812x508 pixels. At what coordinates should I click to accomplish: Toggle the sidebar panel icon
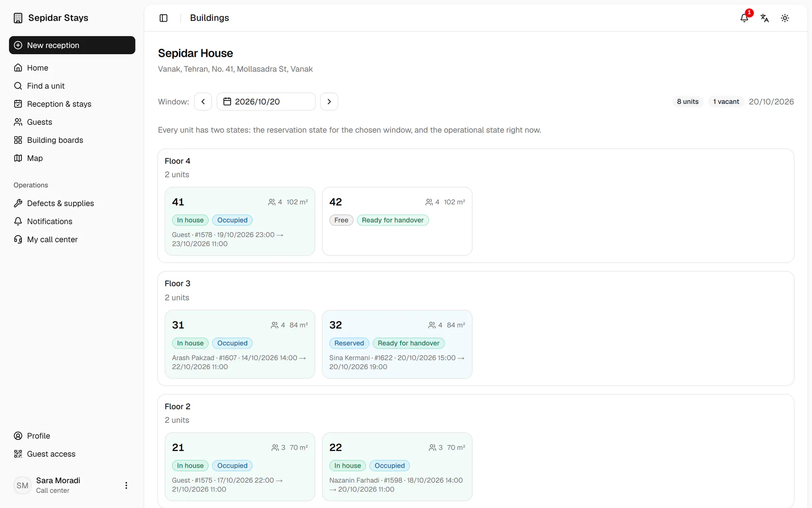(163, 18)
